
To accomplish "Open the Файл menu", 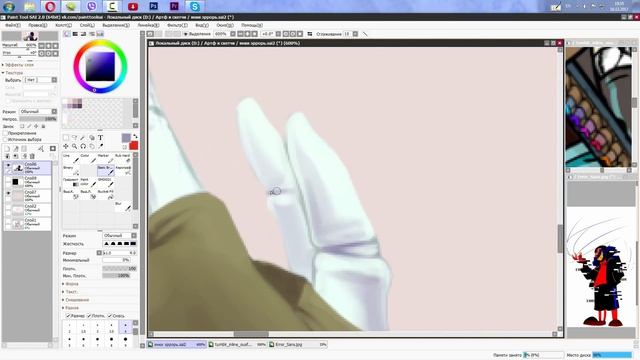I will (x=12, y=25).
